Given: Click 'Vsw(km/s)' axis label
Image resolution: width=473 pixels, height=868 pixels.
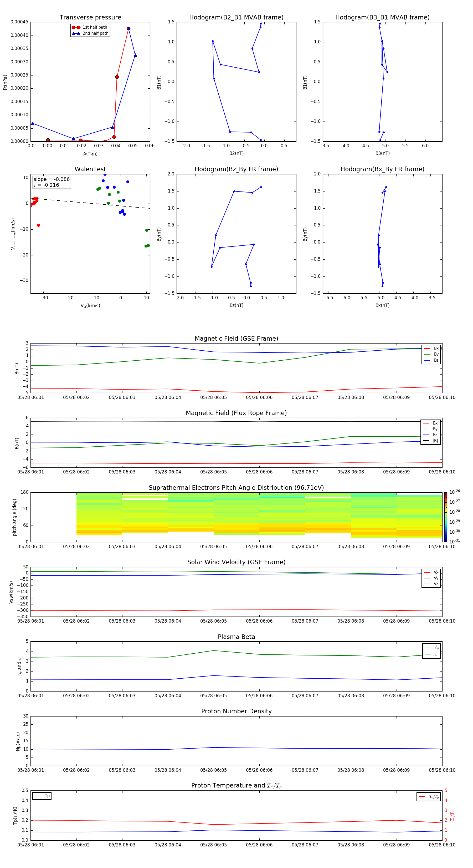Looking at the screenshot, I should 11,592.
